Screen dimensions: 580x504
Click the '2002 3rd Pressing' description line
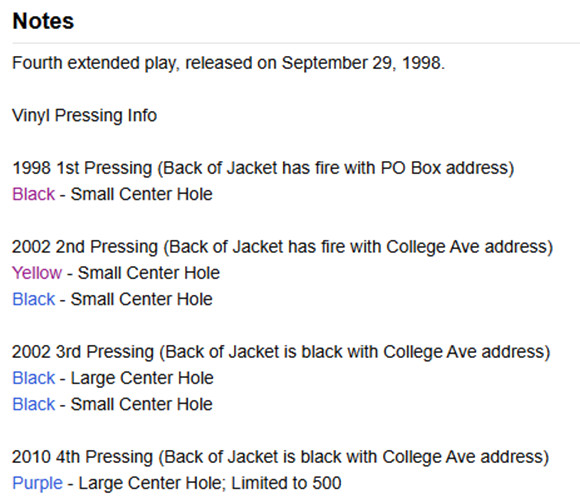[281, 352]
